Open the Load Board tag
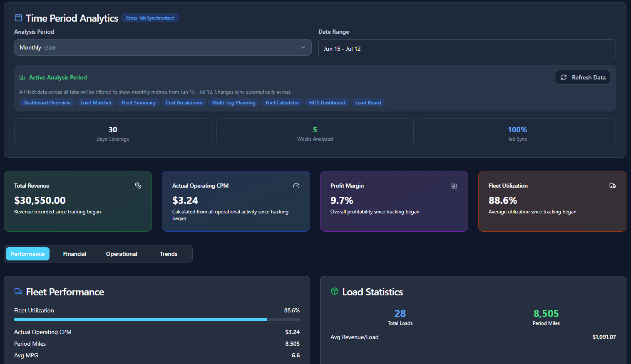 pyautogui.click(x=368, y=103)
